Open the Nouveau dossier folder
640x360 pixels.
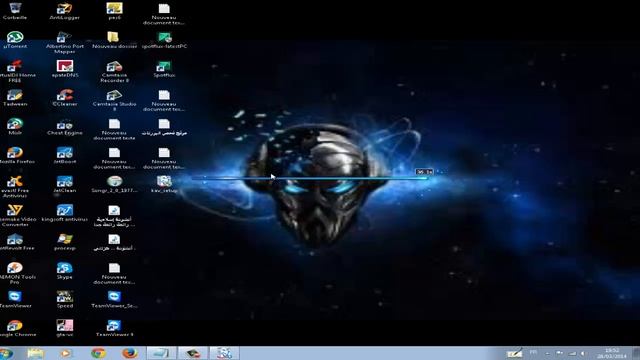(x=114, y=40)
